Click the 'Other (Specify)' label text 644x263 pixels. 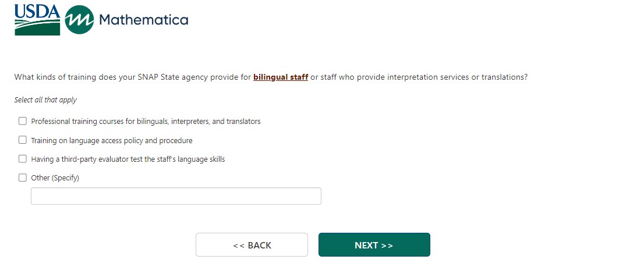point(55,178)
